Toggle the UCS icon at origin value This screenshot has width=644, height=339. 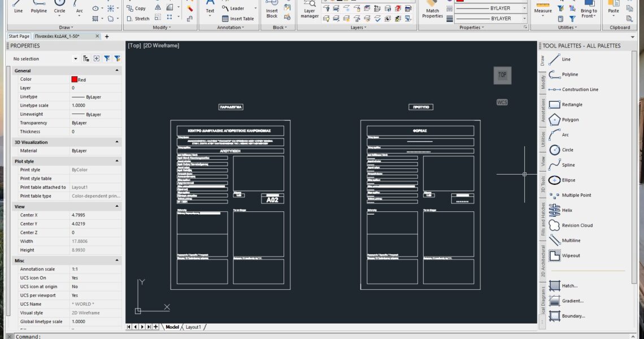(x=95, y=286)
